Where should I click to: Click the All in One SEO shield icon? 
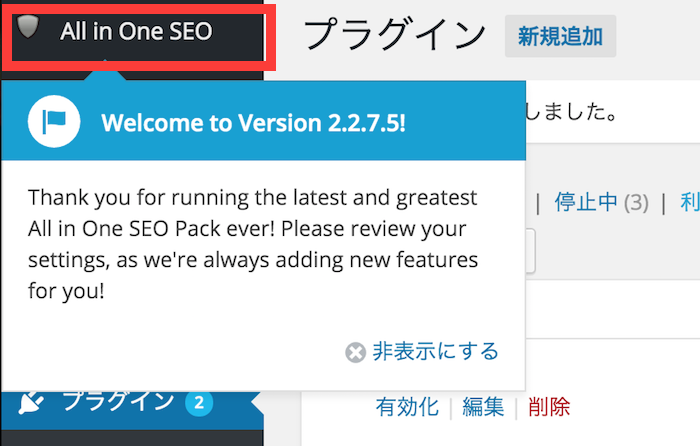coord(28,26)
